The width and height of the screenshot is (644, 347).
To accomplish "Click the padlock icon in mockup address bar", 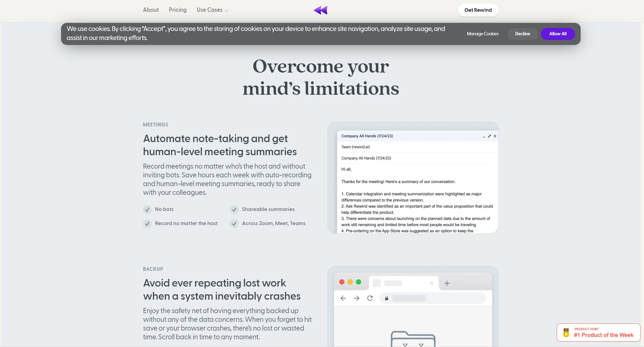I will (387, 298).
